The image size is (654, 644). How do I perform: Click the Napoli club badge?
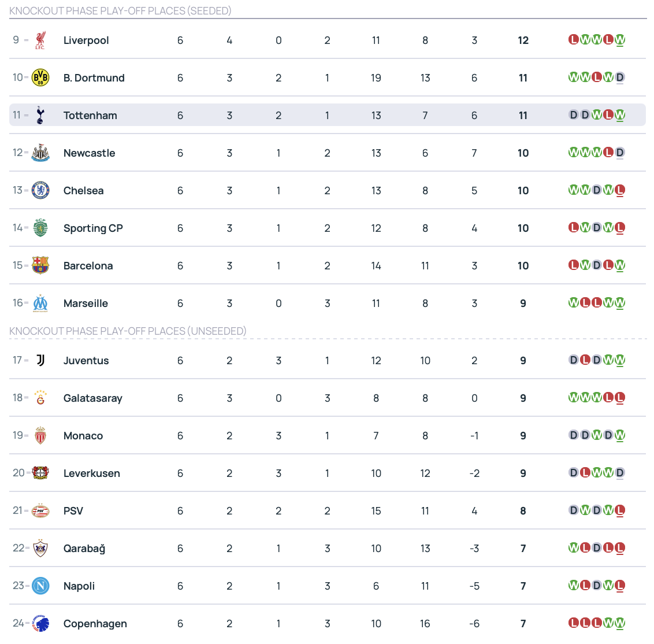(x=40, y=586)
